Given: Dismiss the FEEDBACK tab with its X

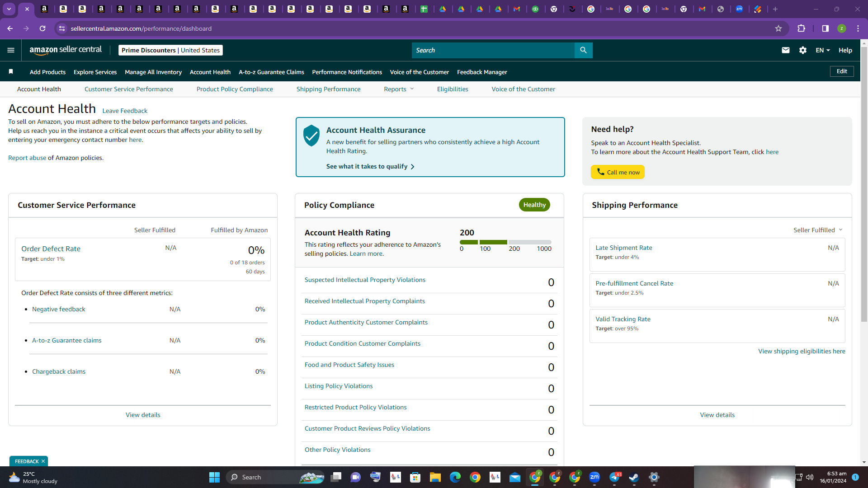Looking at the screenshot, I should coord(43,461).
